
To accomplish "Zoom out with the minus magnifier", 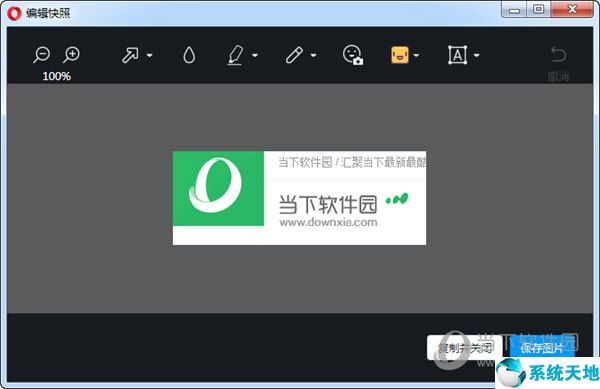I will 41,55.
